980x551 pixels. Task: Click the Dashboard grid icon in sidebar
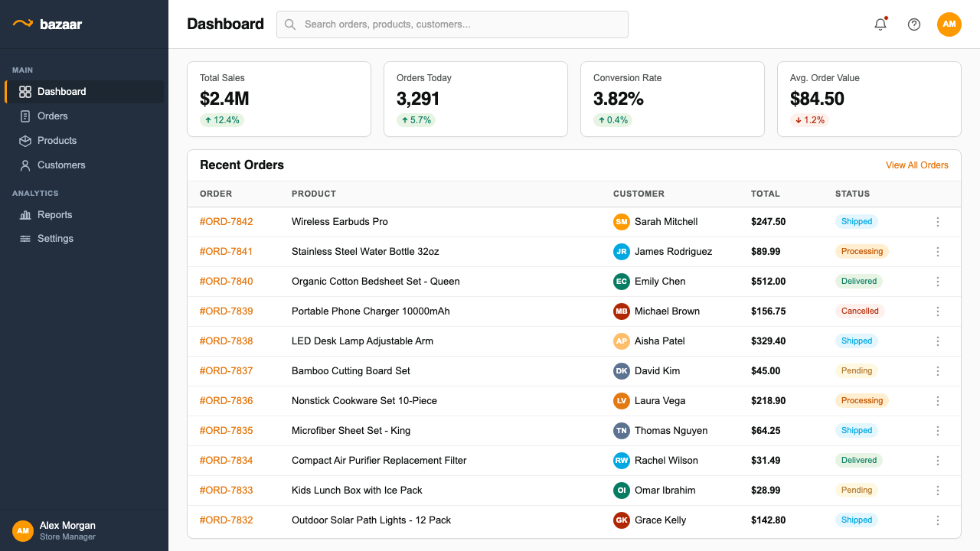point(25,92)
